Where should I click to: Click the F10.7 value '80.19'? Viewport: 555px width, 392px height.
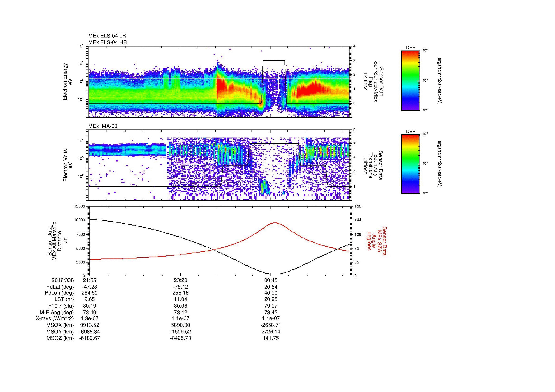coord(90,306)
